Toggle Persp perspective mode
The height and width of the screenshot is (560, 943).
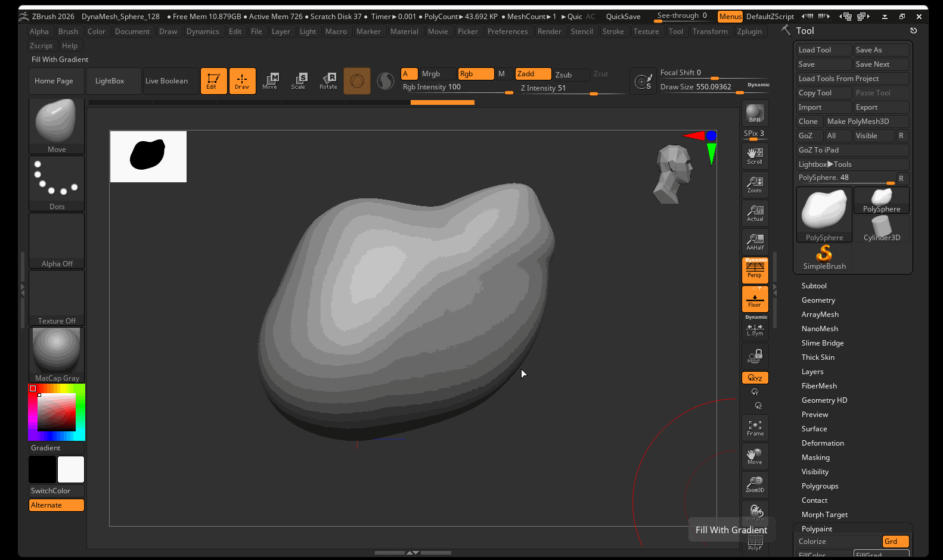pos(755,270)
